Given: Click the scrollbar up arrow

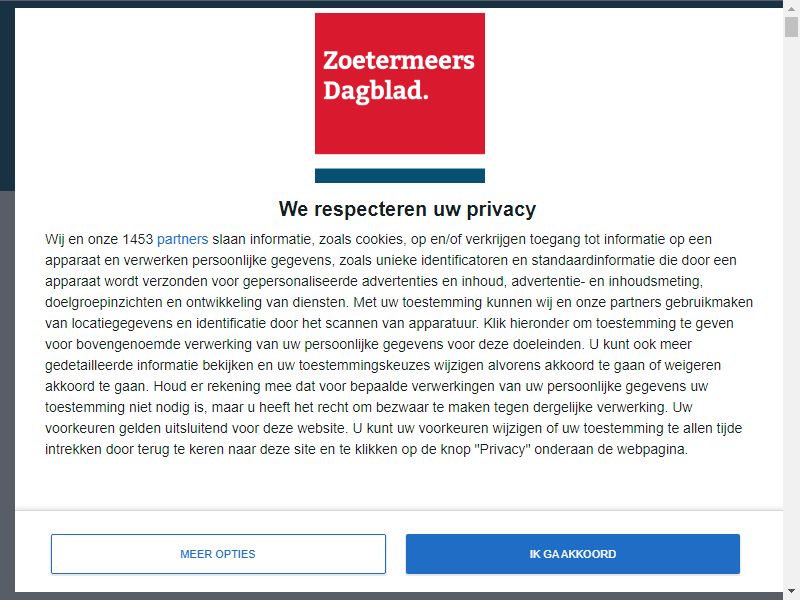Looking at the screenshot, I should tap(791, 8).
